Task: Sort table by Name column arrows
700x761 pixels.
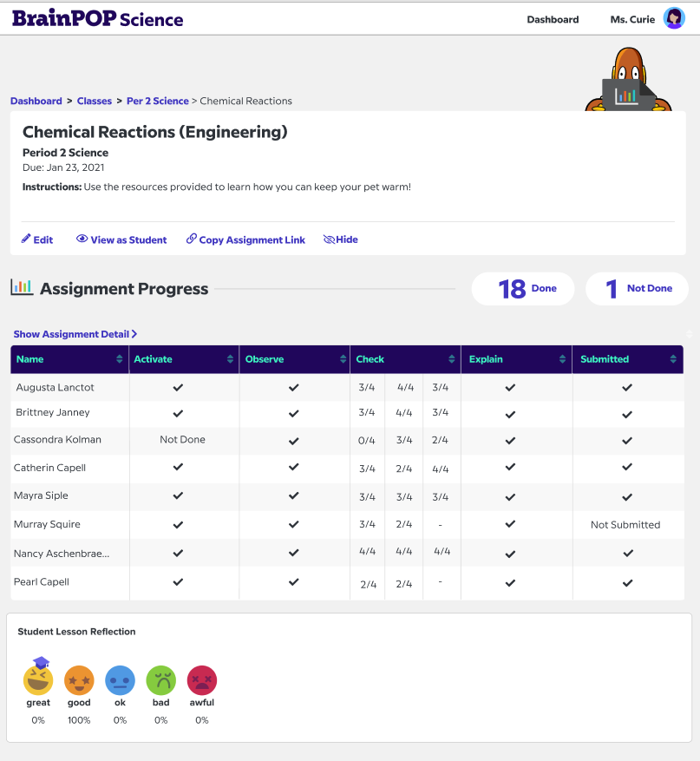Action: (120, 359)
